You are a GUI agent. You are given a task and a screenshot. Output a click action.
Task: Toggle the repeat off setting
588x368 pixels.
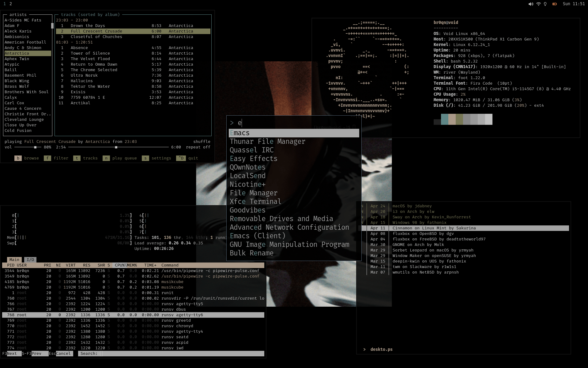tap(198, 147)
